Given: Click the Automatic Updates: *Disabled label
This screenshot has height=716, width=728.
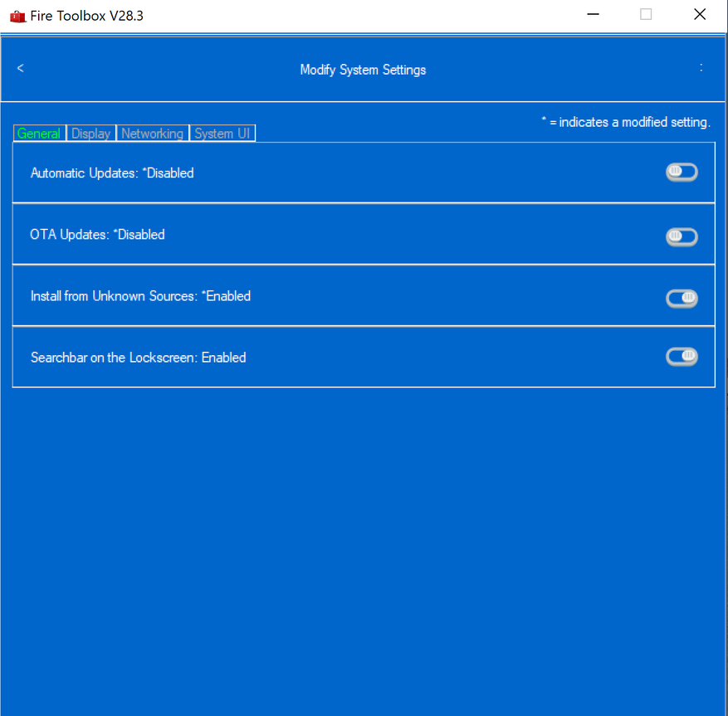Looking at the screenshot, I should pos(112,173).
